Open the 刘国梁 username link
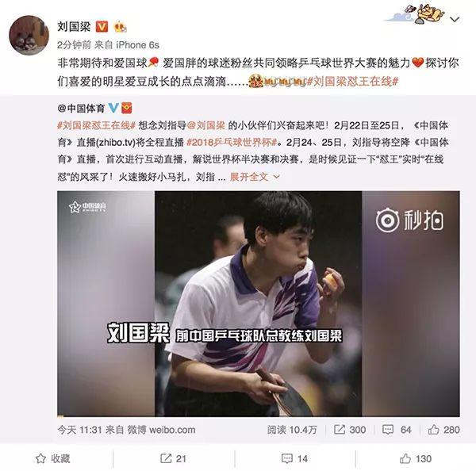Viewport: 476px width, 471px height. point(74,27)
